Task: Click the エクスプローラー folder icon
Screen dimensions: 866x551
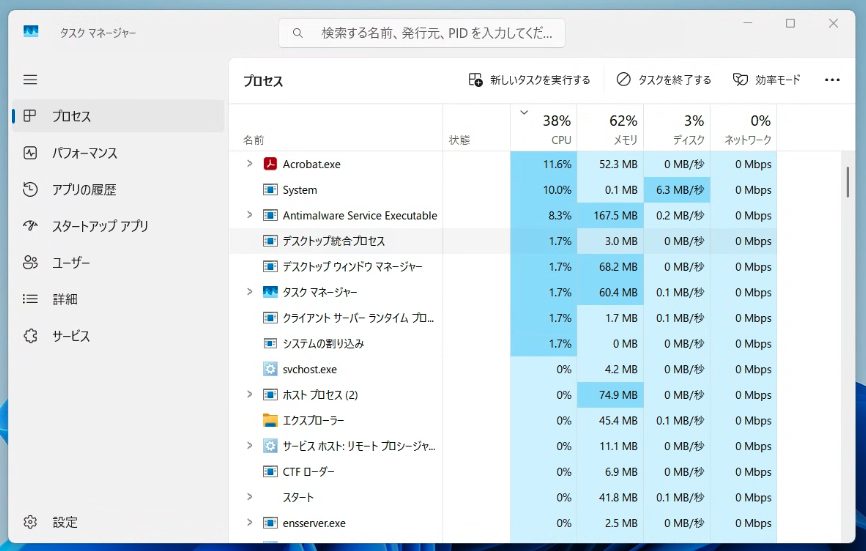Action: coord(270,420)
